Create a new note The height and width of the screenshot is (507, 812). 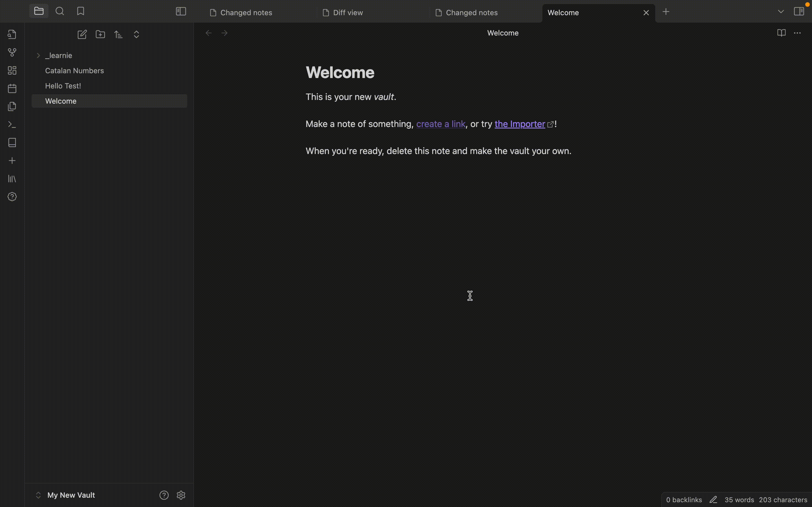click(x=82, y=34)
